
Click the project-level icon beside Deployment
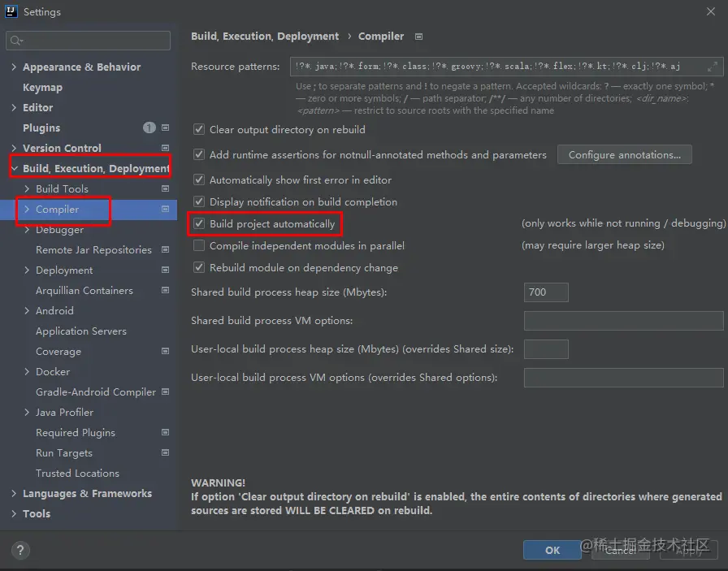165,270
